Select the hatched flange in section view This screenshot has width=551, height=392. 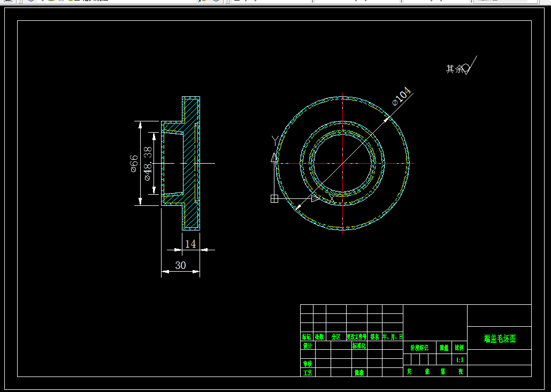pos(191,163)
